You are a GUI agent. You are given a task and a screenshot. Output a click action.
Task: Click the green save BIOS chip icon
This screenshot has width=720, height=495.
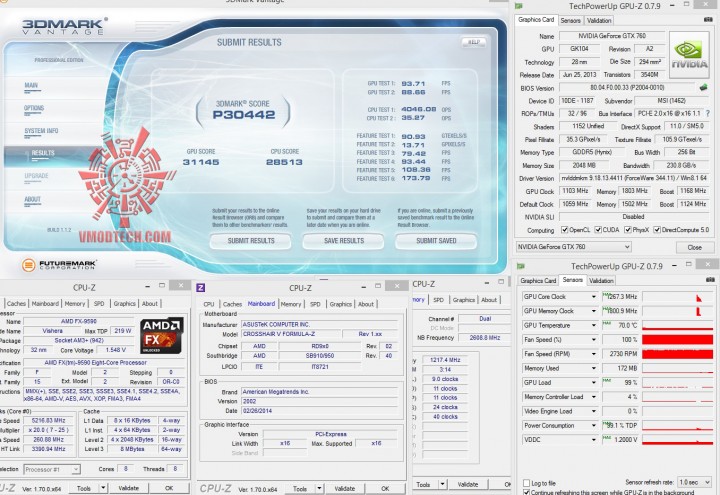tap(703, 87)
